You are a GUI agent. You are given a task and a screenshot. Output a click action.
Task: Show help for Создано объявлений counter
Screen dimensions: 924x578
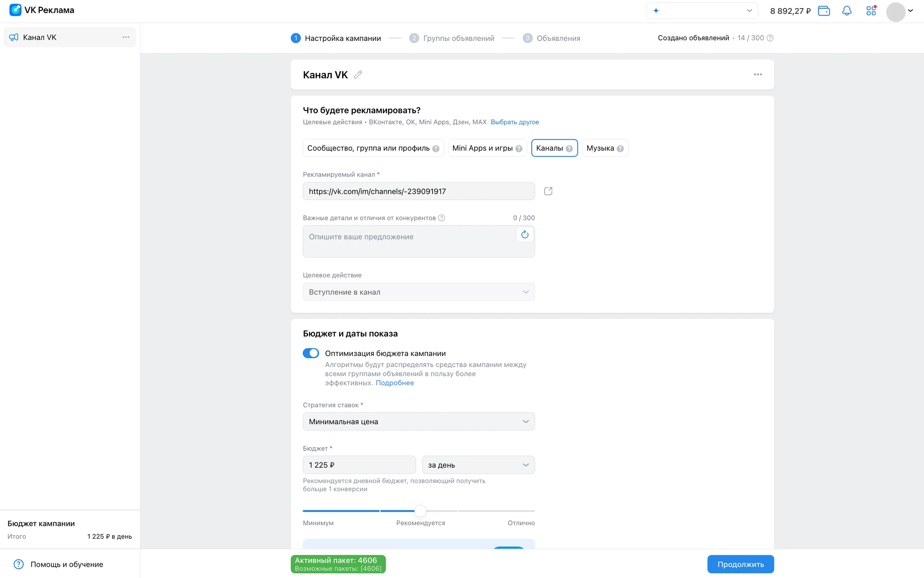point(770,38)
